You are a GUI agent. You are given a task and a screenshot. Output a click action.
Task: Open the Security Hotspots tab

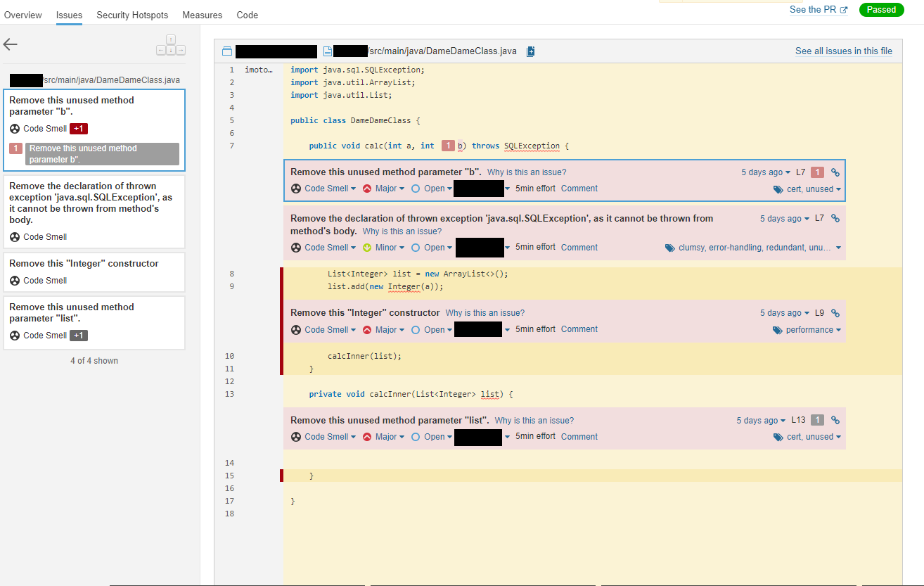[x=132, y=14]
